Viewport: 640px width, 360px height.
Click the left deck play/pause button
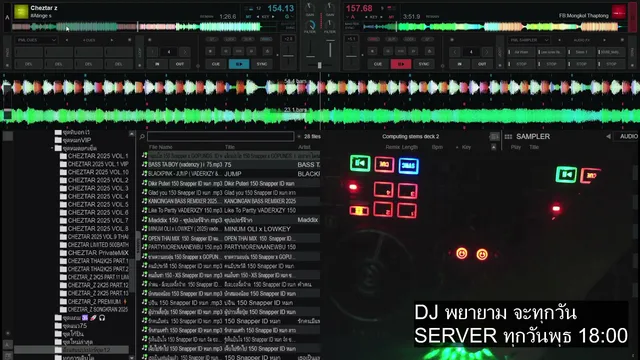(239, 64)
